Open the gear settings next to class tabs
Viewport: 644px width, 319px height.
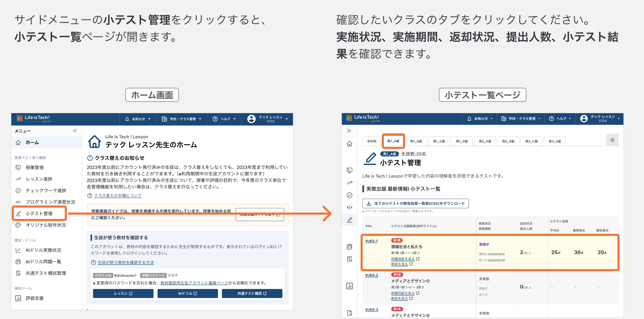click(612, 140)
